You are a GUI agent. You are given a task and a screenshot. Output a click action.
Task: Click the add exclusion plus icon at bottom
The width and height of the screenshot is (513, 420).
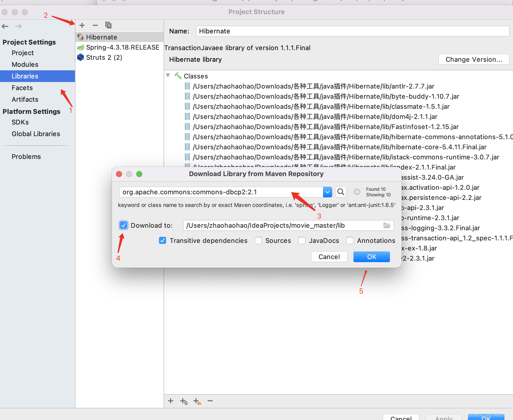[x=197, y=401]
